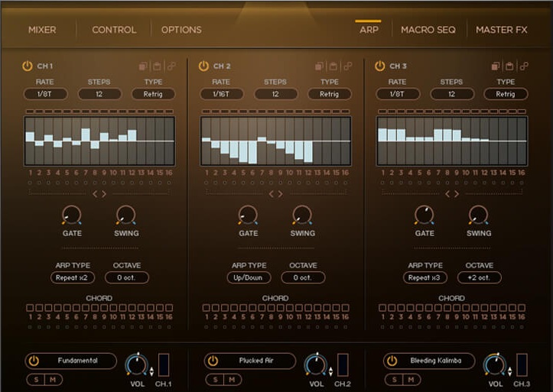Open the CH 1 Type dropdown showing Retrig
The width and height of the screenshot is (553, 392).
click(153, 94)
